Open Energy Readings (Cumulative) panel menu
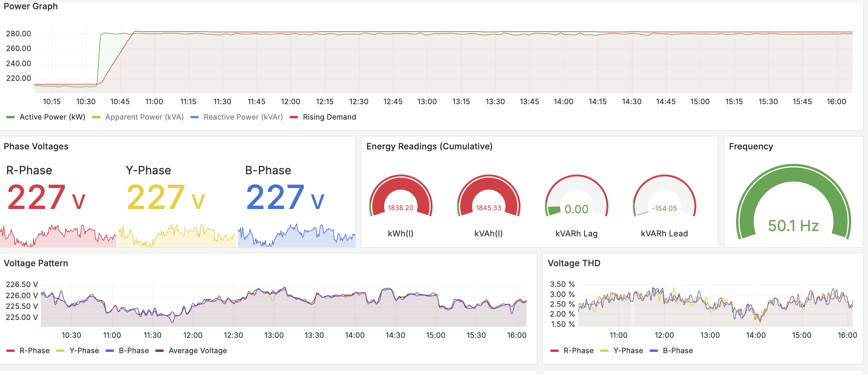This screenshot has width=868, height=375. coord(429,146)
